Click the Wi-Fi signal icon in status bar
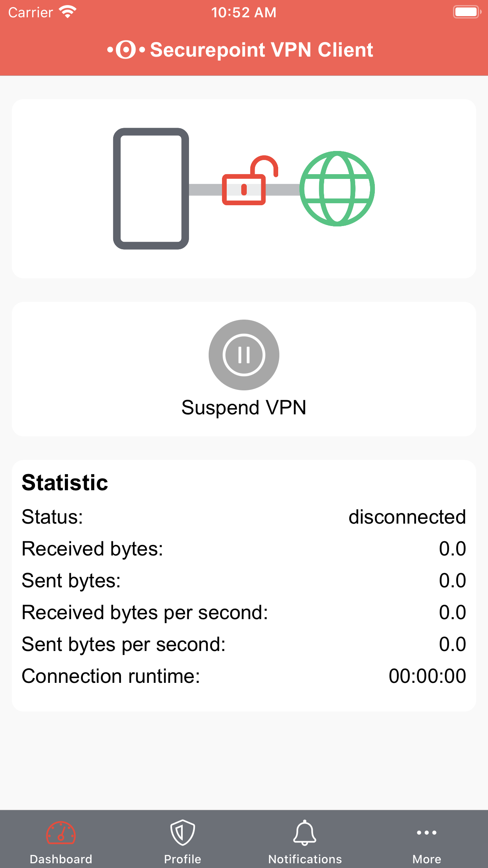Image resolution: width=488 pixels, height=868 pixels. click(x=68, y=11)
